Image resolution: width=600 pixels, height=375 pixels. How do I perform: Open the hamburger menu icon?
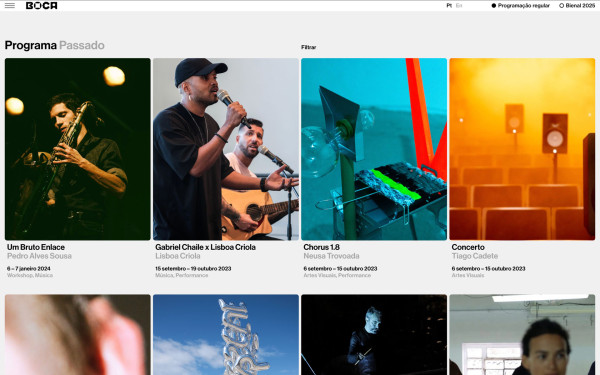(10, 5)
